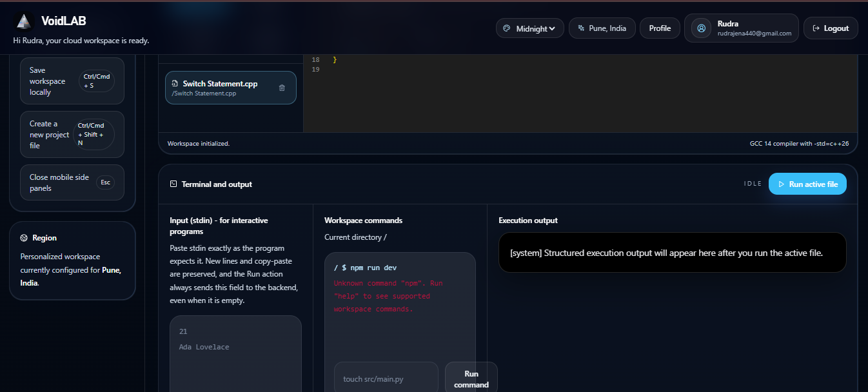Click the Create a new project file row
The width and height of the screenshot is (868, 392).
pyautogui.click(x=72, y=135)
